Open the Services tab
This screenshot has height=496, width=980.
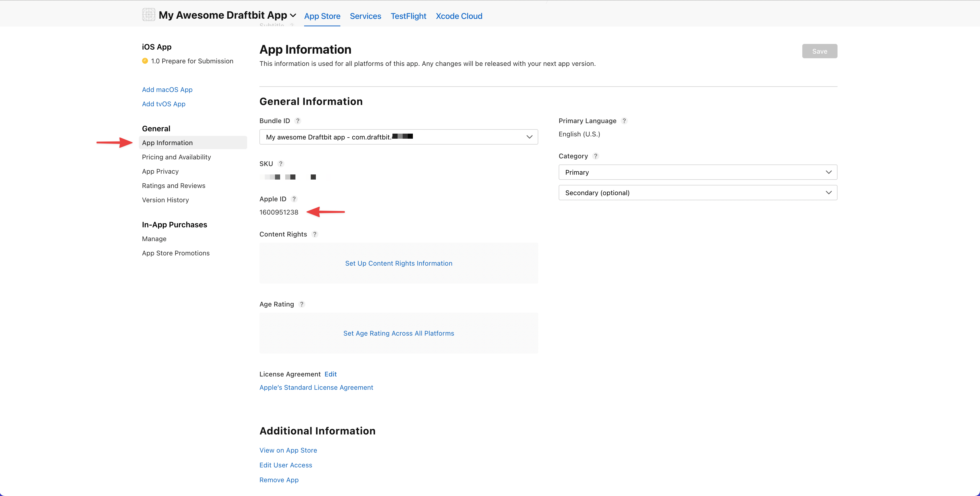365,16
